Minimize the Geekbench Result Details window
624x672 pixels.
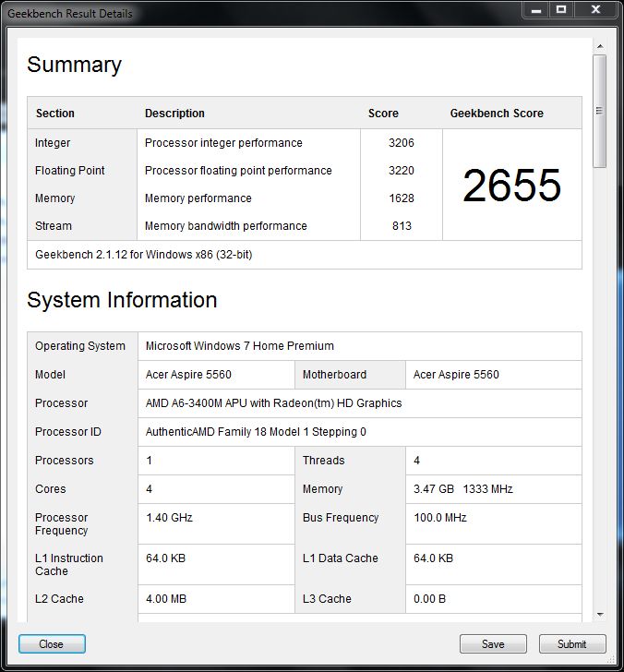tap(535, 10)
